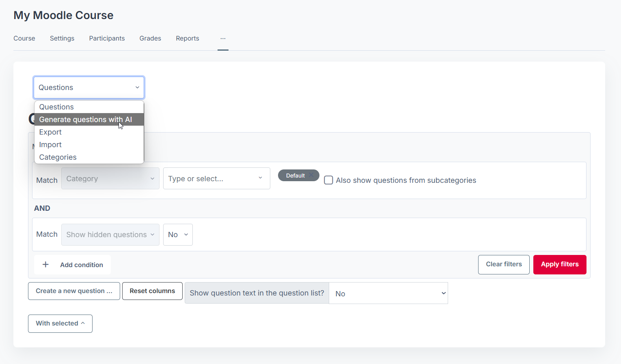Go to the Participants tab
The width and height of the screenshot is (621, 364).
107,39
